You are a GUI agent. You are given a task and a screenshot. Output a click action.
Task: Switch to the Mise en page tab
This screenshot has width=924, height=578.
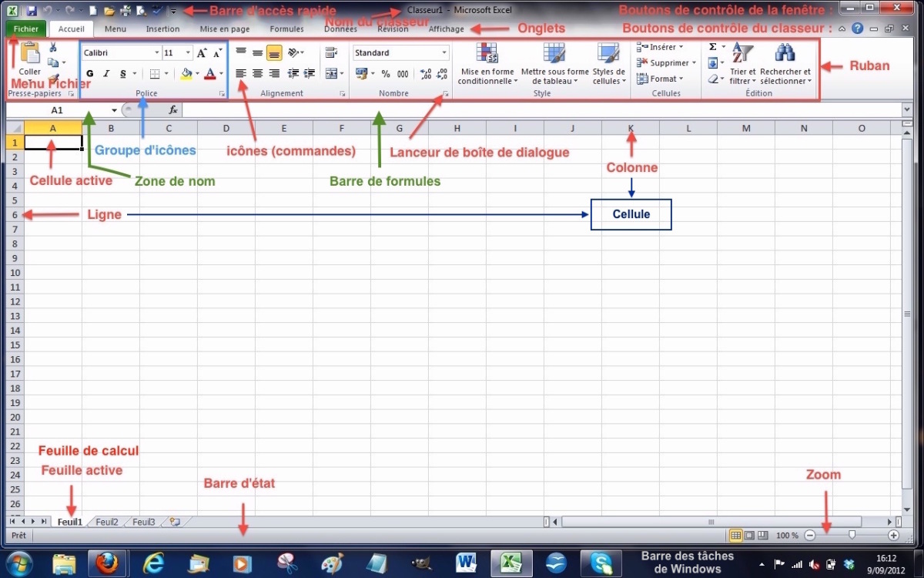coord(225,29)
